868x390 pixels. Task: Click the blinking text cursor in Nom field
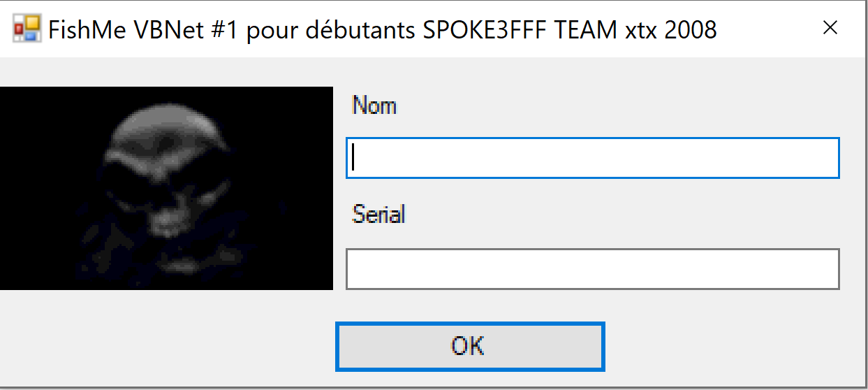[x=353, y=157]
